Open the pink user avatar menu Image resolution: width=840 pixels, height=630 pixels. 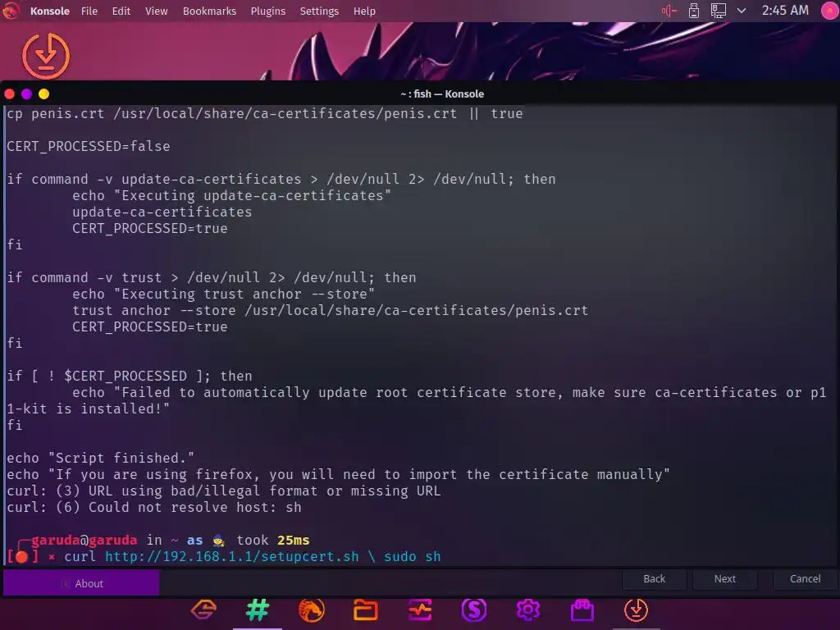click(829, 11)
